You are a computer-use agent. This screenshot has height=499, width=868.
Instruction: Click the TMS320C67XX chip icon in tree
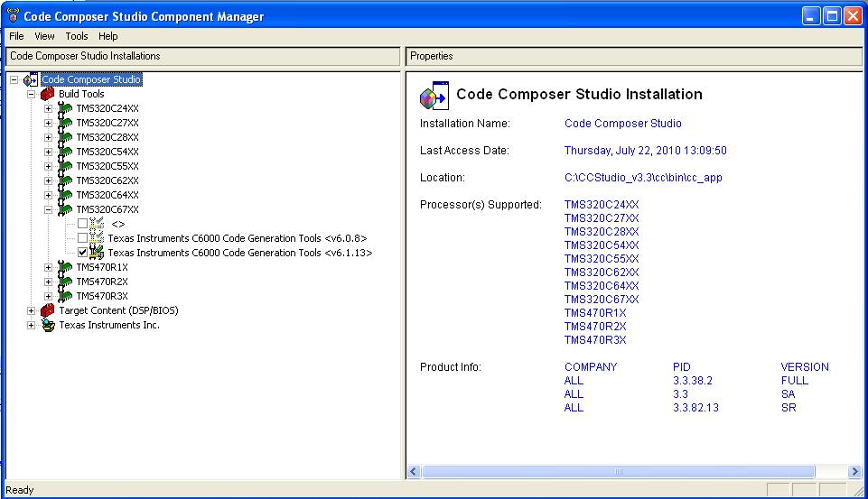65,209
